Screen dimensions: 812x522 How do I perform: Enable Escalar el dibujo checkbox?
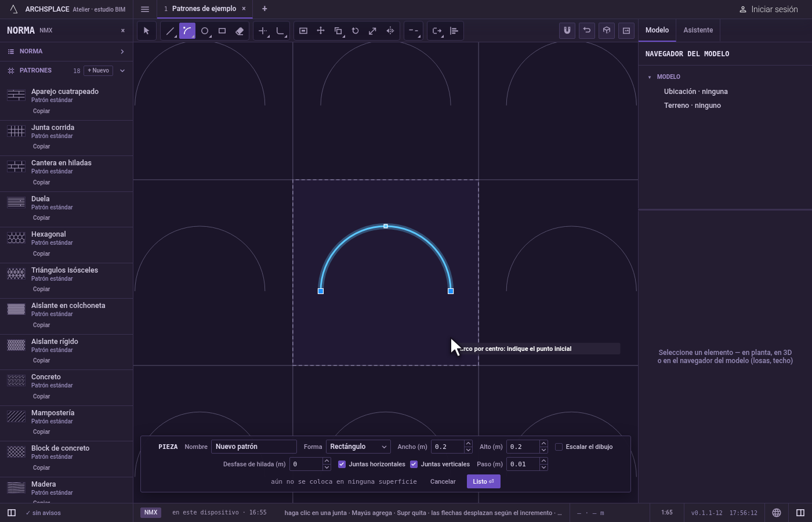click(x=559, y=447)
